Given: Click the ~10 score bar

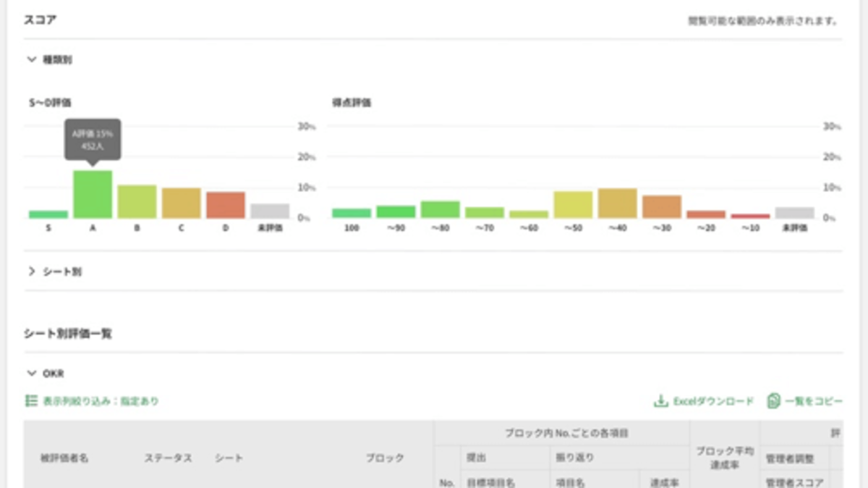Looking at the screenshot, I should (750, 216).
